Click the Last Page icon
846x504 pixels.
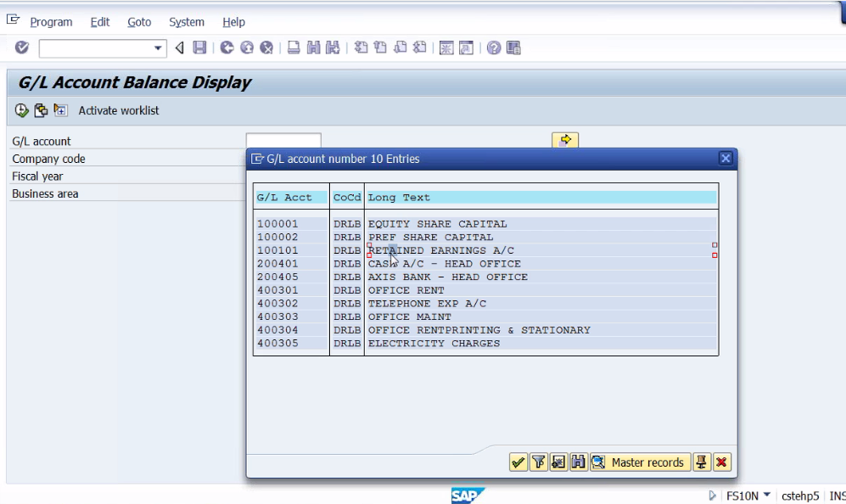(x=420, y=48)
